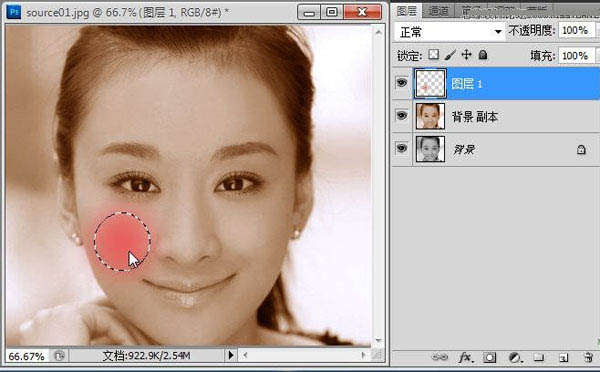Toggle lock all padlock icon
The height and width of the screenshot is (372, 600).
click(x=483, y=55)
